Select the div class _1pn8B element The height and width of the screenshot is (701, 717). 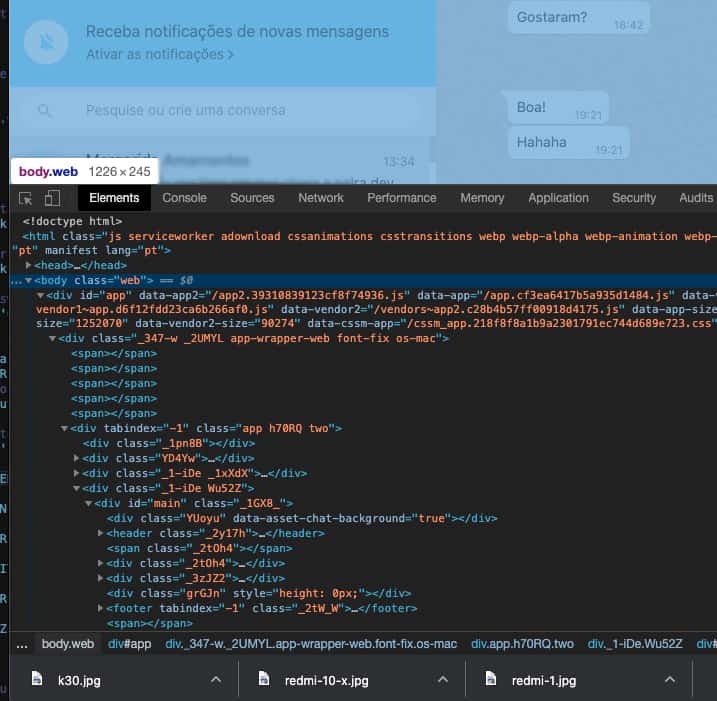[169, 444]
